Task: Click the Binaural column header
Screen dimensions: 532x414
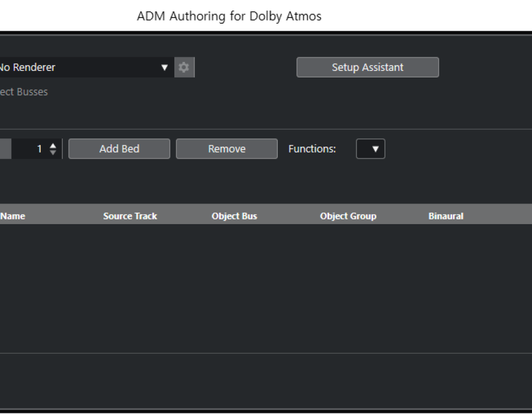Action: click(446, 216)
